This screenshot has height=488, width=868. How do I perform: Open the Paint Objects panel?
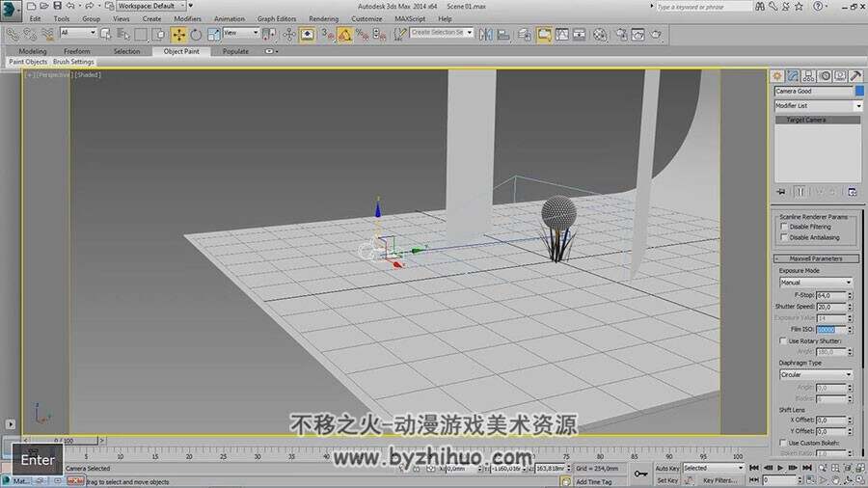[28, 62]
